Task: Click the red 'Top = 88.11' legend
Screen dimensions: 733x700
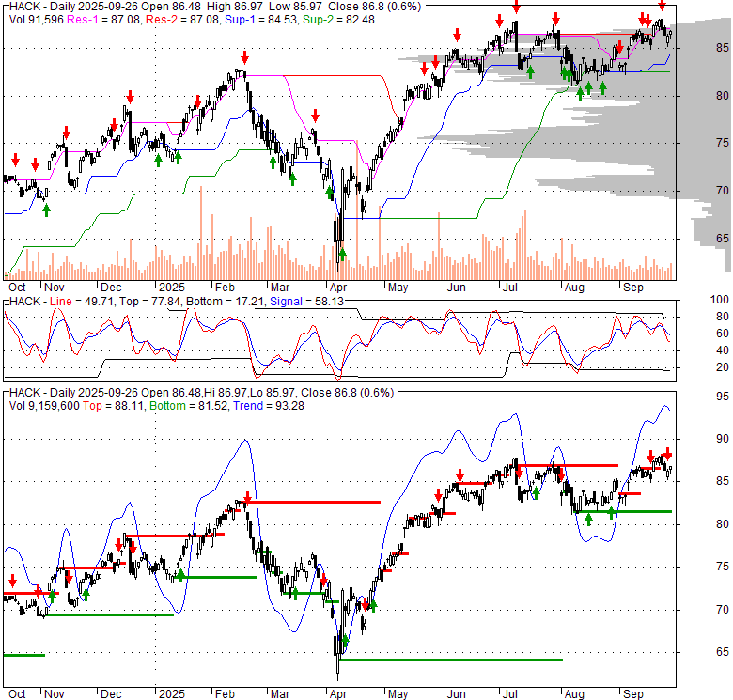Action: pyautogui.click(x=114, y=406)
